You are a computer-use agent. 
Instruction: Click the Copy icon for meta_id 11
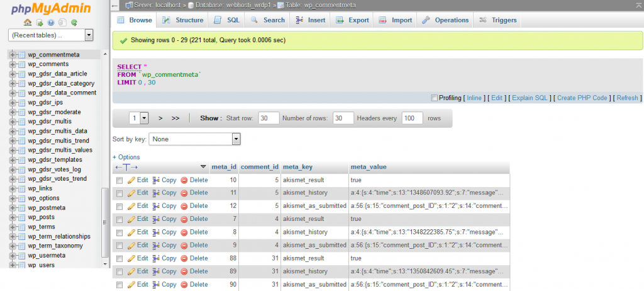pyautogui.click(x=157, y=193)
